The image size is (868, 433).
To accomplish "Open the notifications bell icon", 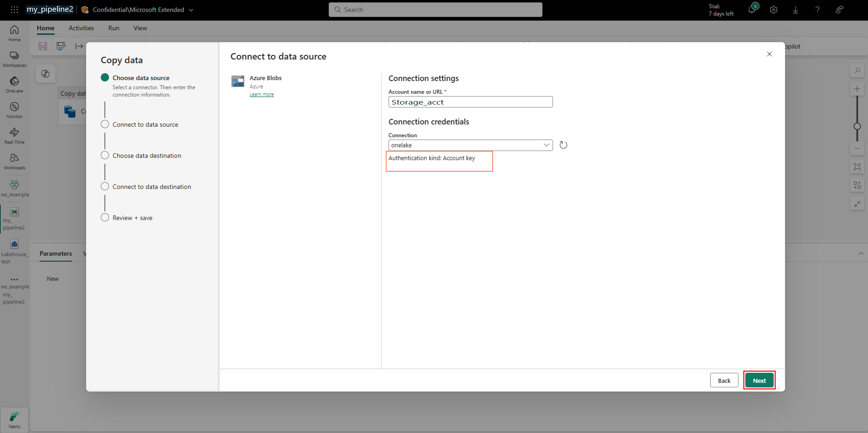I will click(x=751, y=10).
